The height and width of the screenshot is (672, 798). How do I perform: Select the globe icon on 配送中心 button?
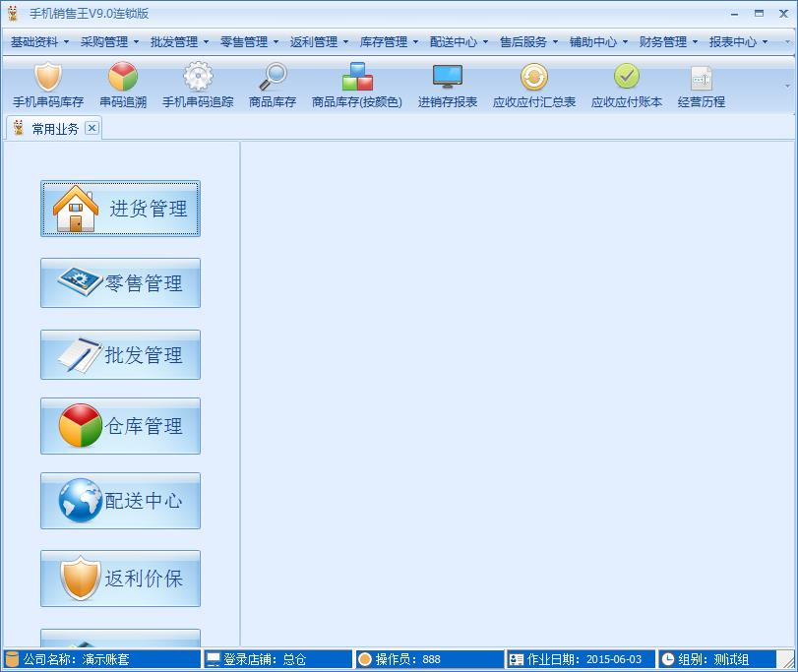81,501
